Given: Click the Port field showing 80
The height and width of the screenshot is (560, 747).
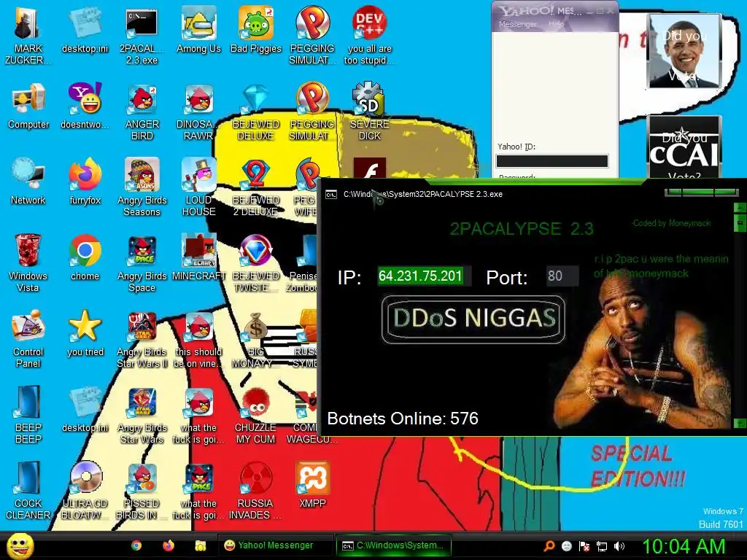Looking at the screenshot, I should click(562, 276).
